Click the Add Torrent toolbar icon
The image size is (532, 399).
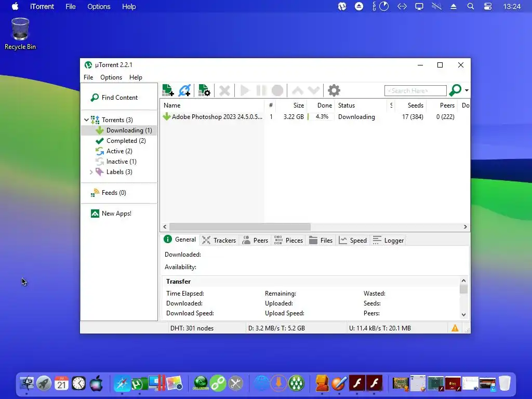tap(168, 90)
